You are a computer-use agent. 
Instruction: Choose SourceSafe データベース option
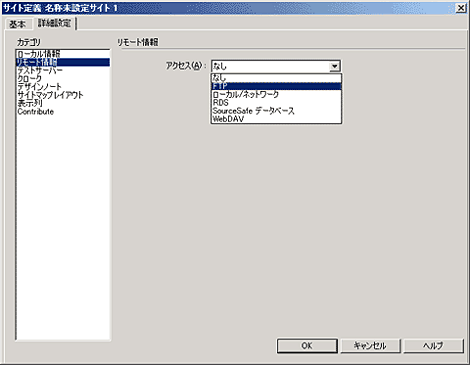276,111
